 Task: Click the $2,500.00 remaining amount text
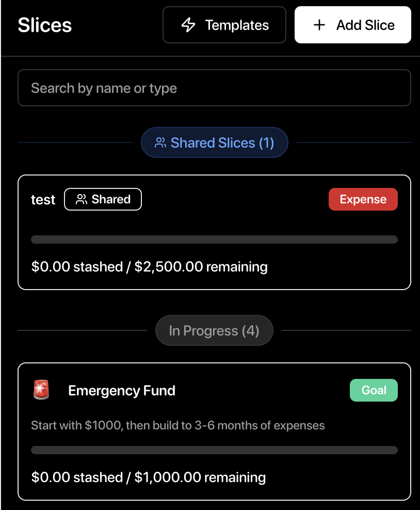click(x=201, y=267)
